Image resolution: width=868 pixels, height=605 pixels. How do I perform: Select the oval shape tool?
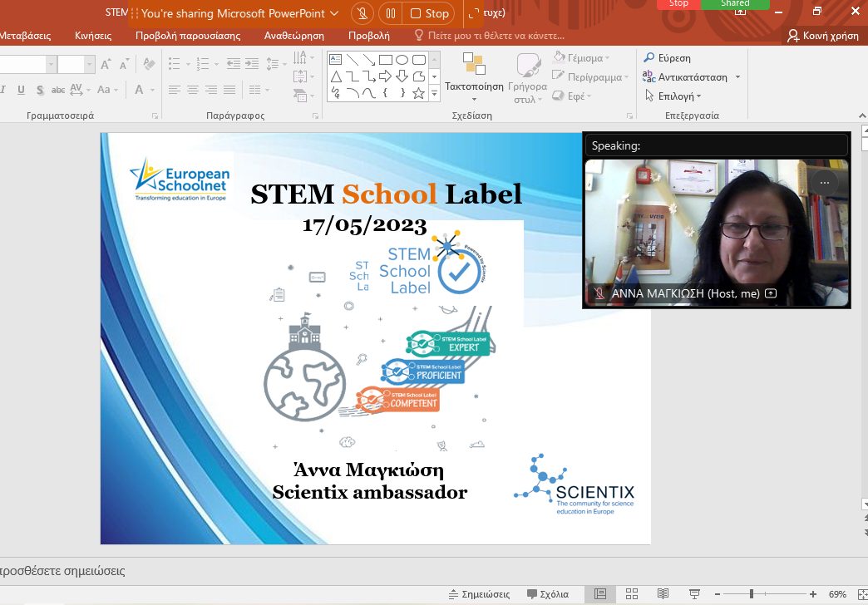pos(400,59)
